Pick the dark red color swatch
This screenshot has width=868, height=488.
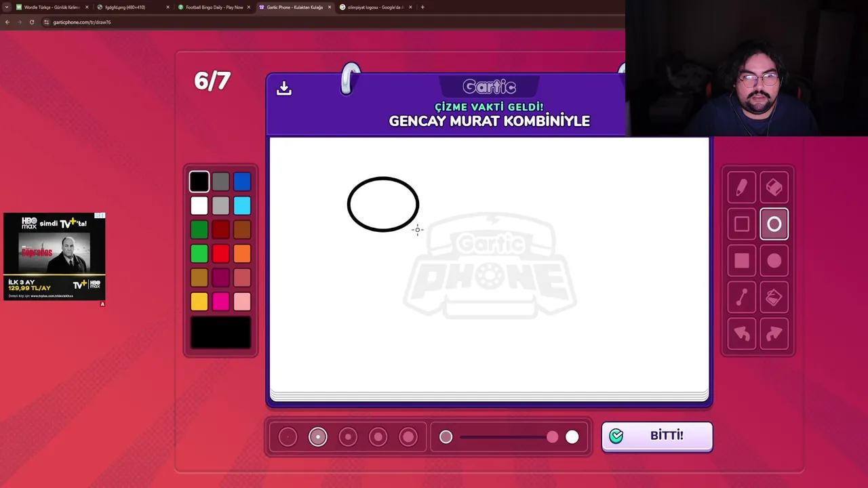(220, 230)
